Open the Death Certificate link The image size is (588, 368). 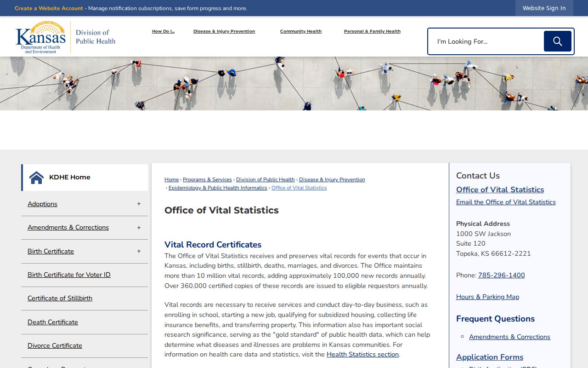pyautogui.click(x=53, y=322)
